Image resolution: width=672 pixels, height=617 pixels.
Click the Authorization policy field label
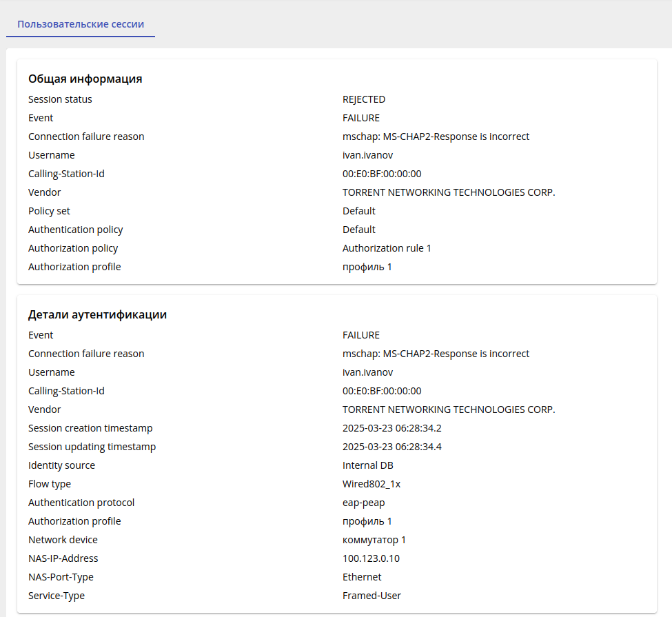[73, 248]
